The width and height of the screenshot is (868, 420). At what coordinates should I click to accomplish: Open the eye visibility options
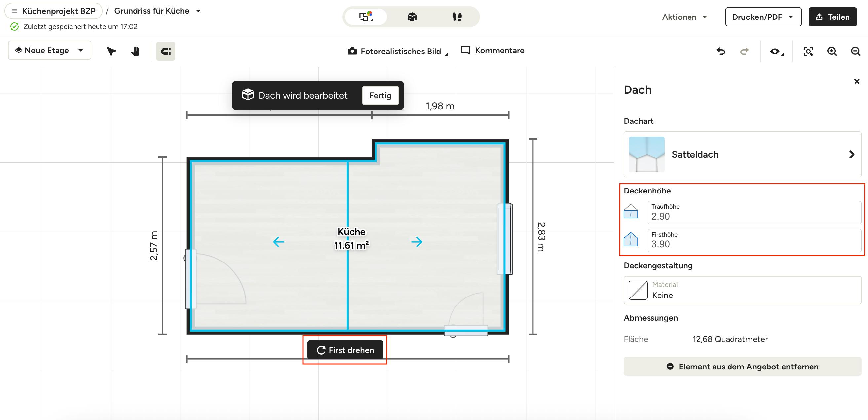pyautogui.click(x=776, y=51)
